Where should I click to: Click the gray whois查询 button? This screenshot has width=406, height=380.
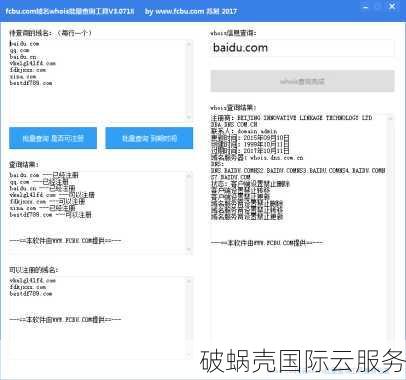[x=302, y=81]
